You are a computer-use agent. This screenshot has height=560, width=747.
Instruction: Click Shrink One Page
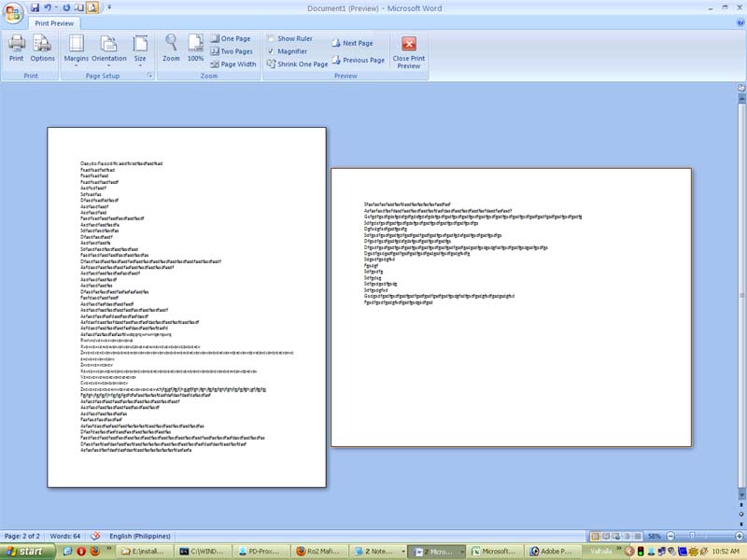299,63
